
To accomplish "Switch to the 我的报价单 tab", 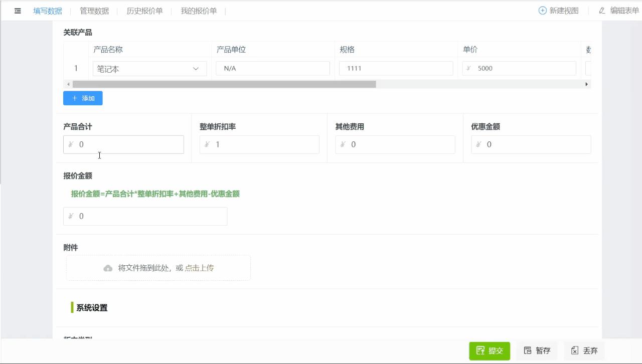I will (199, 11).
